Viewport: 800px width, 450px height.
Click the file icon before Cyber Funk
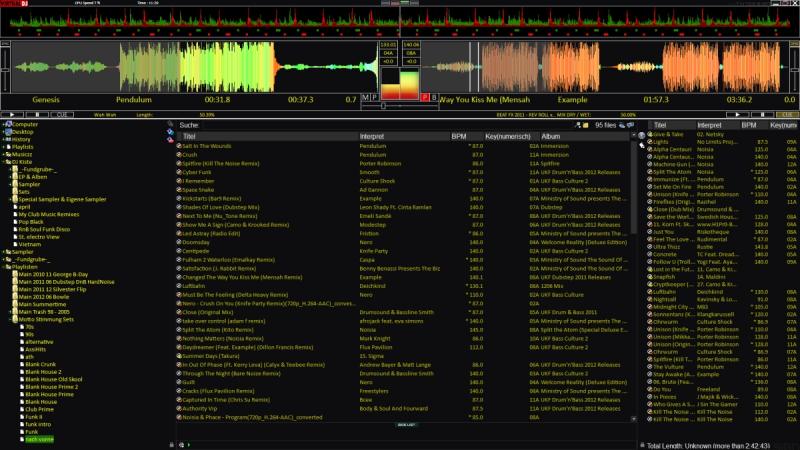coord(179,172)
